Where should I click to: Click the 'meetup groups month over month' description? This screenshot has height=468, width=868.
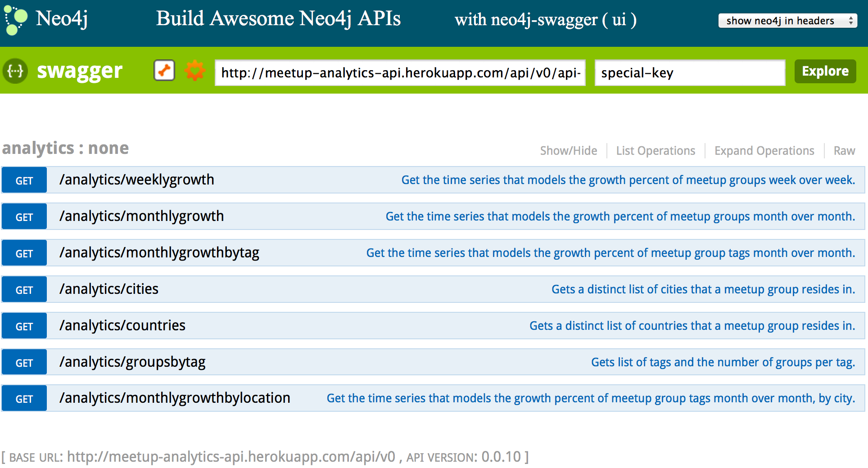click(x=620, y=216)
